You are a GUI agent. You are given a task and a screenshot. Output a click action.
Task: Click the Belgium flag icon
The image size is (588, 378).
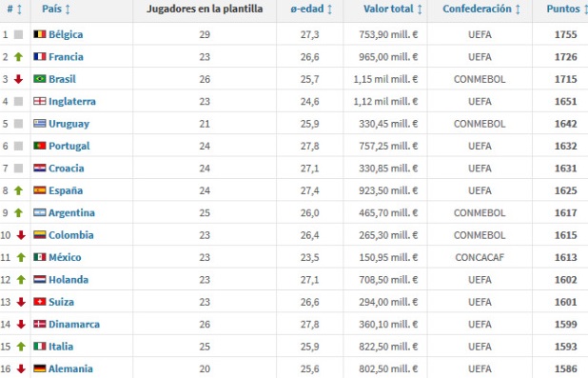(x=40, y=34)
